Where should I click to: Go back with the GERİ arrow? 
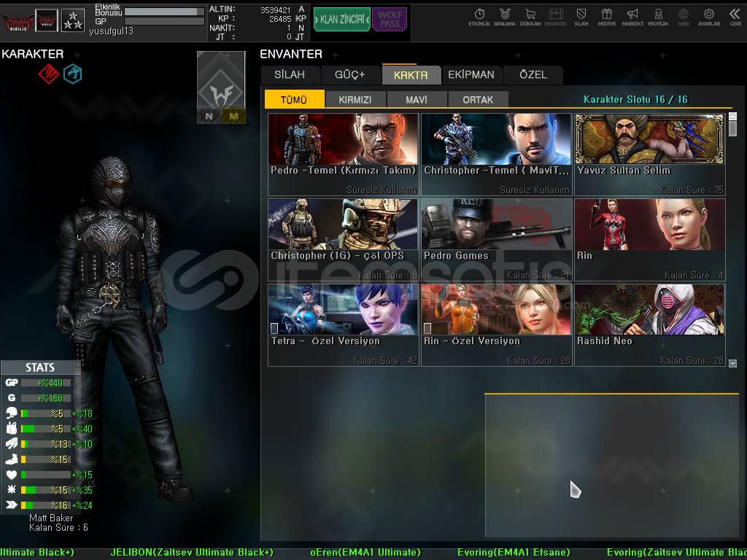(735, 17)
